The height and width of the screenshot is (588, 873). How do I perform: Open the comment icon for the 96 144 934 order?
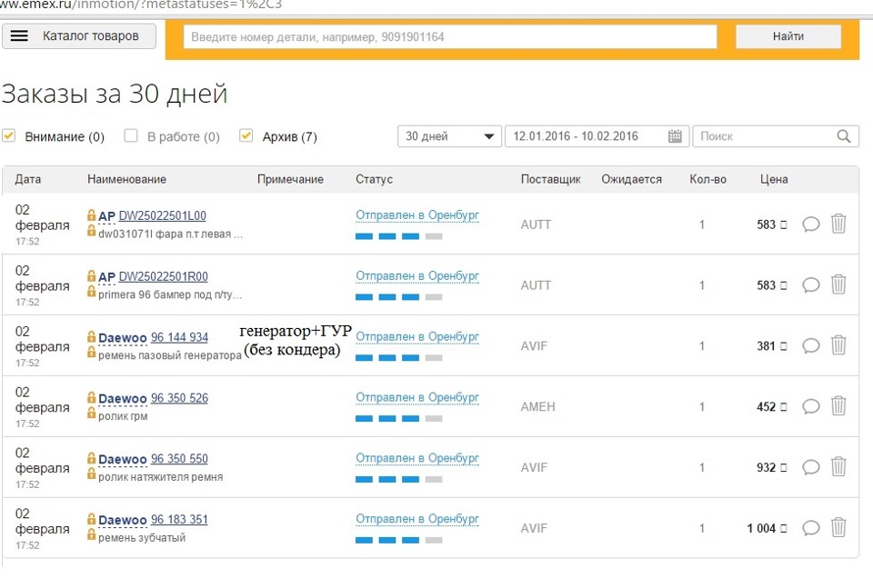811,345
